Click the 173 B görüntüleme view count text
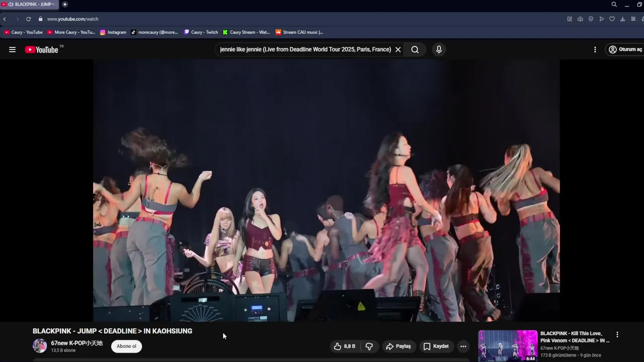The width and height of the screenshot is (644, 362). coord(558,355)
